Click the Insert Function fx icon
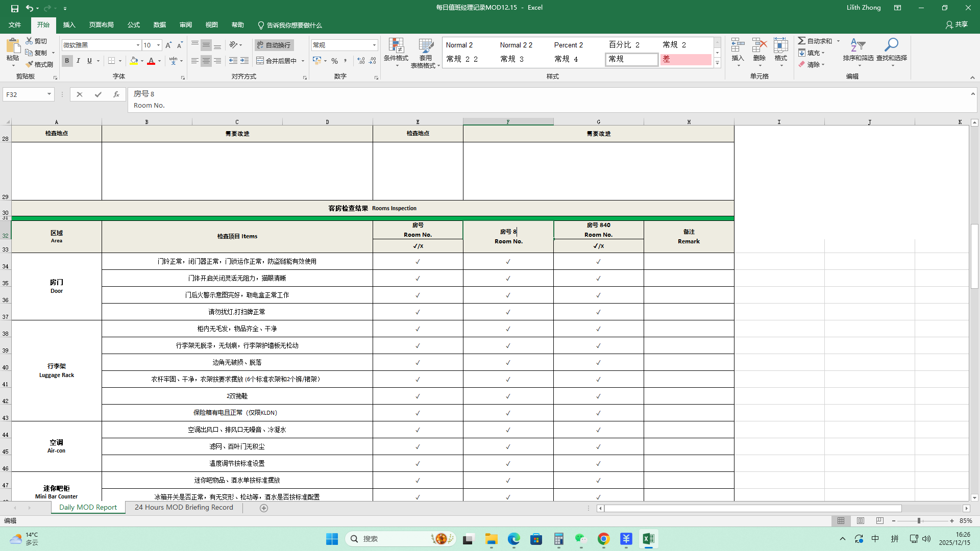This screenshot has height=551, width=980. 116,94
